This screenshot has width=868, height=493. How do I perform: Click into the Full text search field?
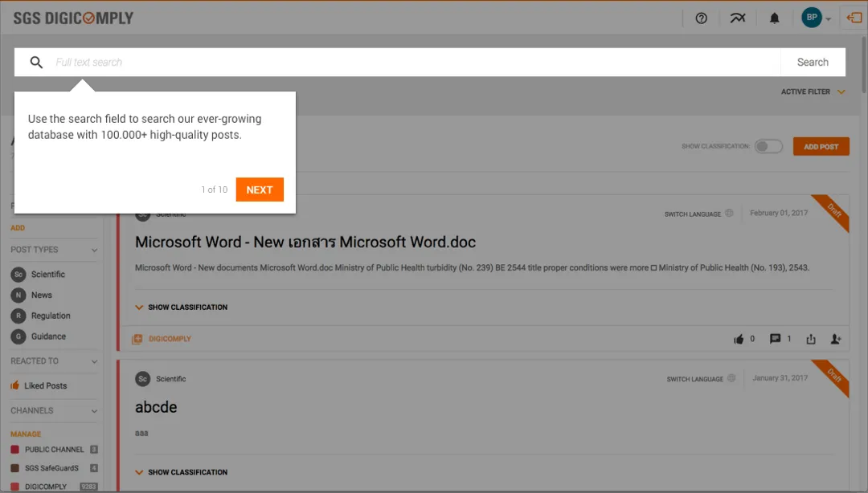coord(416,62)
